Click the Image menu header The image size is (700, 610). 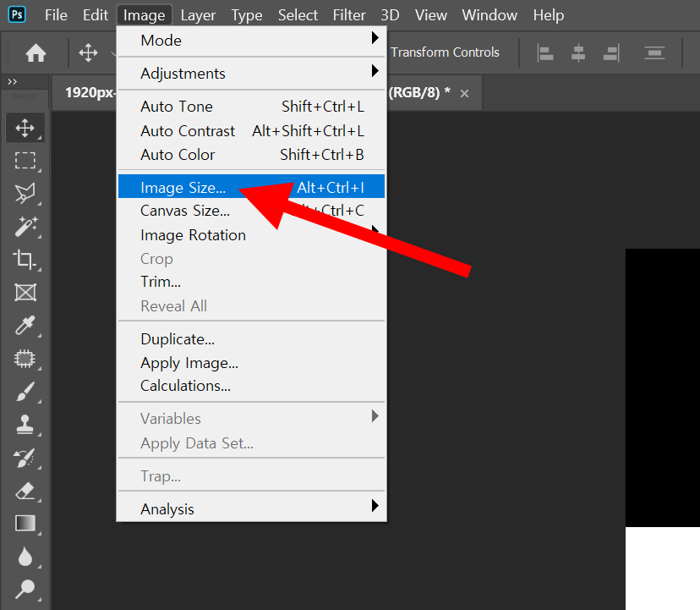tap(145, 15)
